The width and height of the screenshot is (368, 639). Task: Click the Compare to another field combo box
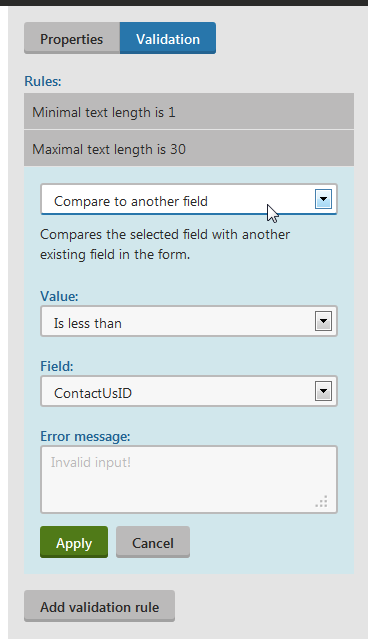tap(189, 200)
